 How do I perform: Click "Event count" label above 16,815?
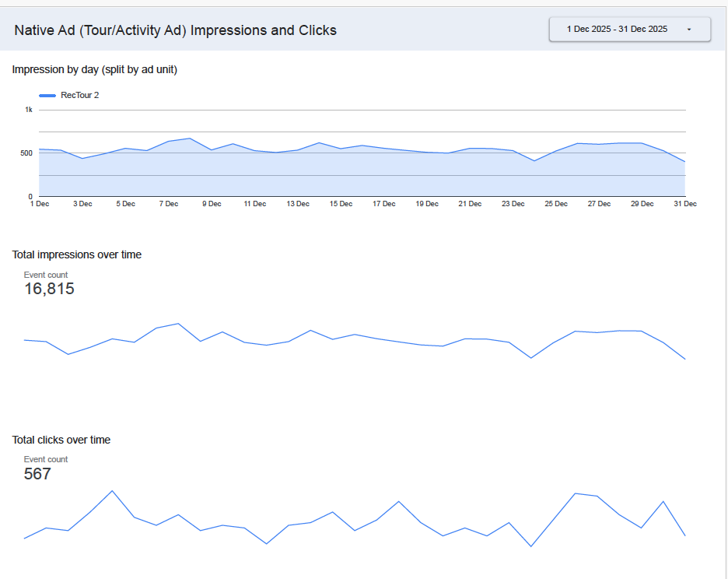tap(46, 275)
